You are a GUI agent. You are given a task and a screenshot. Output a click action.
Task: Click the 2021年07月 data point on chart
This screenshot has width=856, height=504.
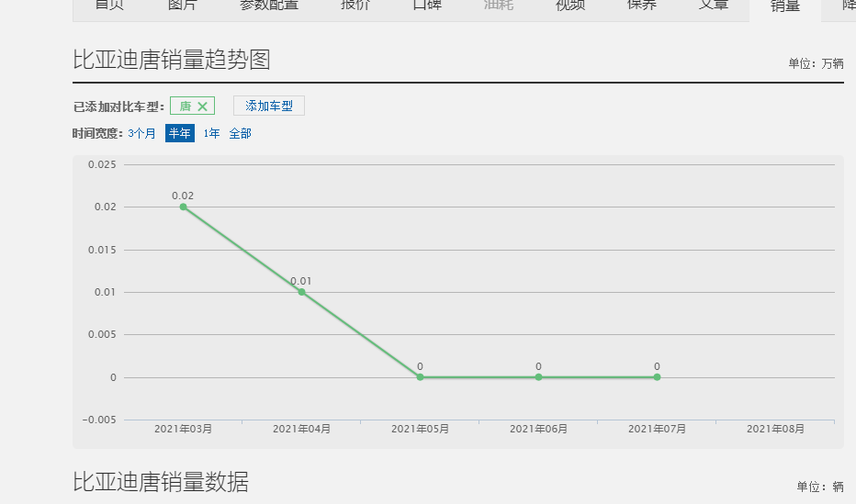point(657,377)
